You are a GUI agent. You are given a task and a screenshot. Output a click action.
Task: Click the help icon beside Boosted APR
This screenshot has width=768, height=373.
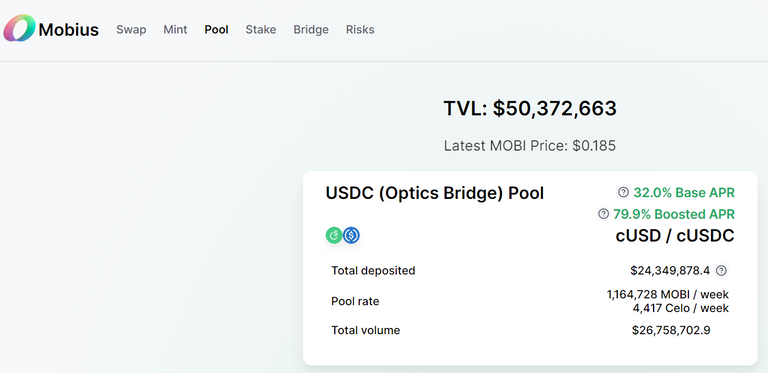(603, 214)
